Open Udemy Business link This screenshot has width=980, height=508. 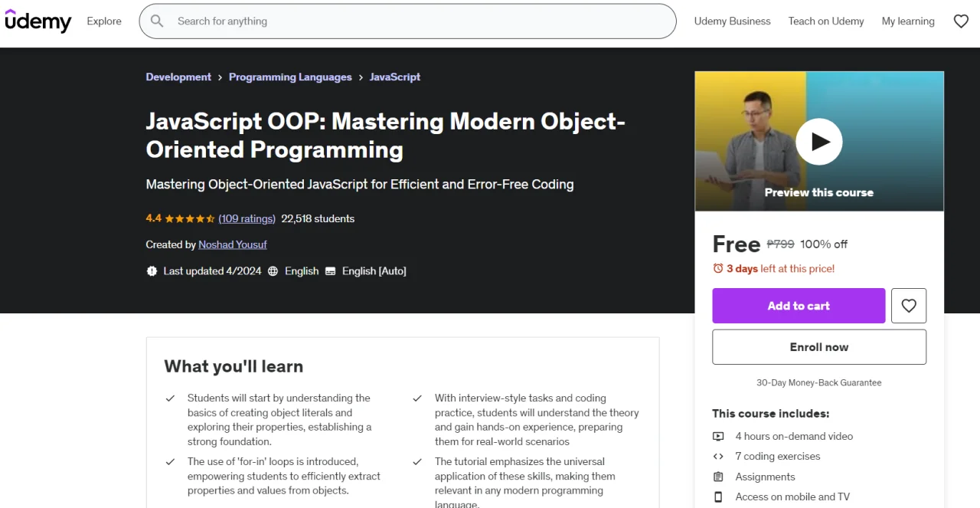click(732, 21)
